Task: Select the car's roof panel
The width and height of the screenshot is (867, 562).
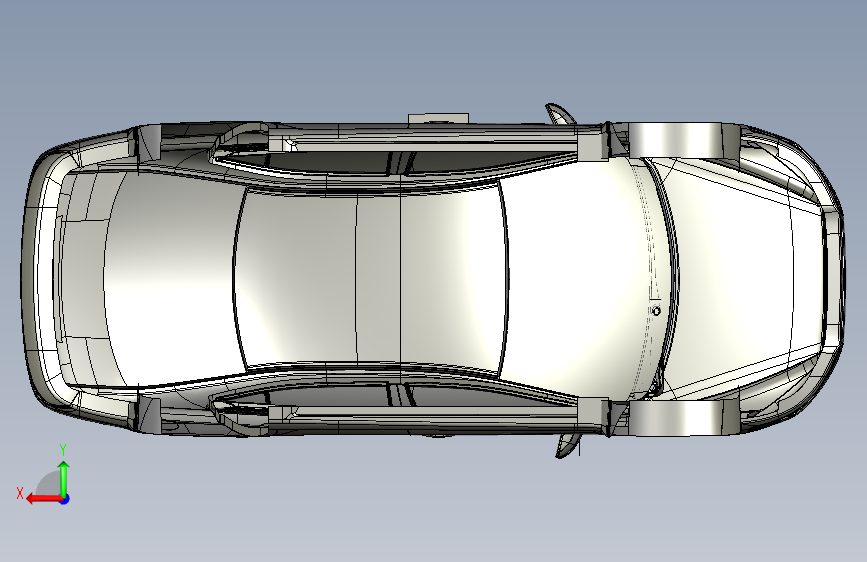Action: point(370,277)
